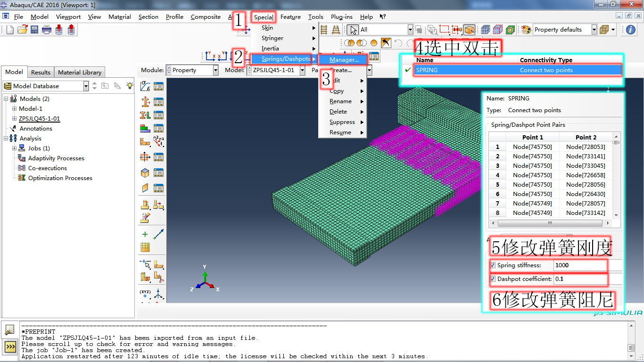Image resolution: width=644 pixels, height=362 pixels.
Task: Click the Node[728053] cell in row 1
Action: pos(586,147)
